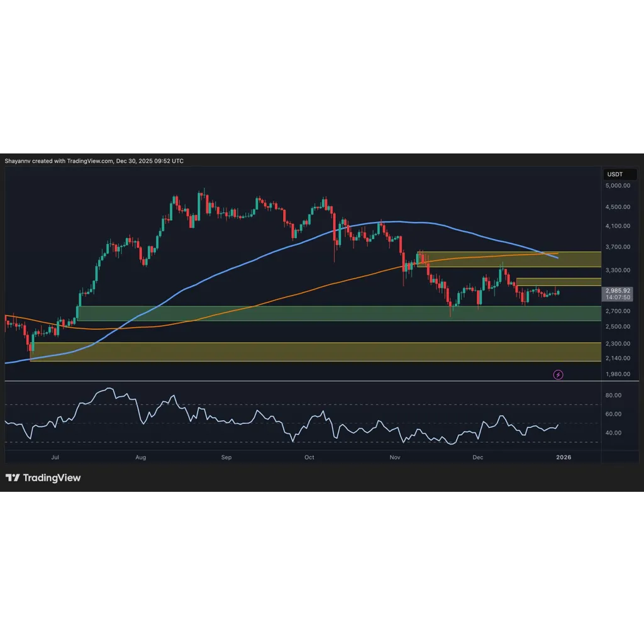Select the small yellow zone above current price
The width and height of the screenshot is (644, 644).
(558, 282)
